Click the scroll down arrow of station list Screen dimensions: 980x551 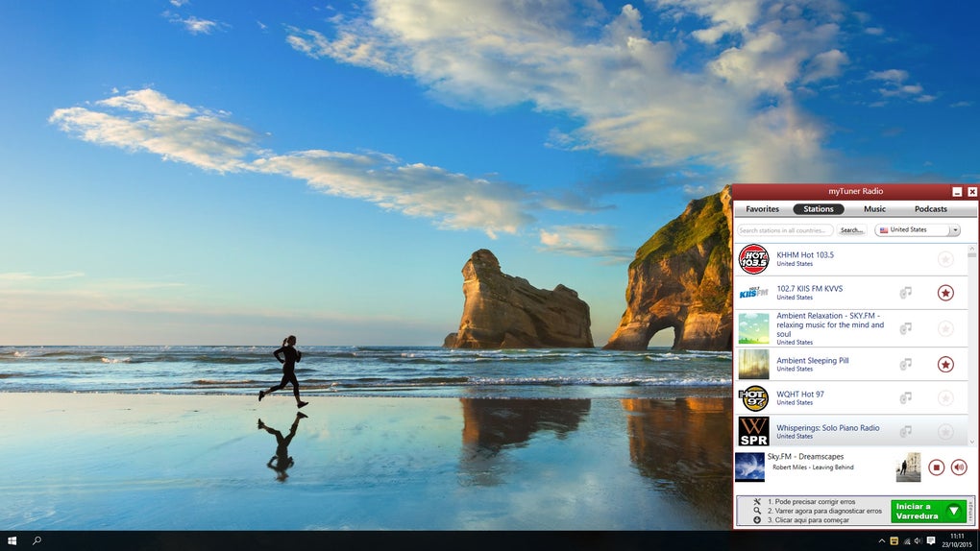971,442
